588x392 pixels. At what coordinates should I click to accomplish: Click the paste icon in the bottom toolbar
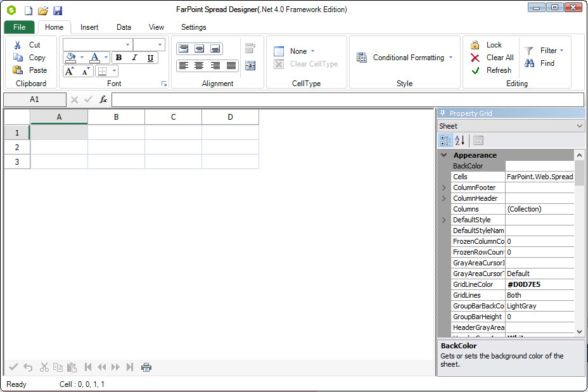72,367
